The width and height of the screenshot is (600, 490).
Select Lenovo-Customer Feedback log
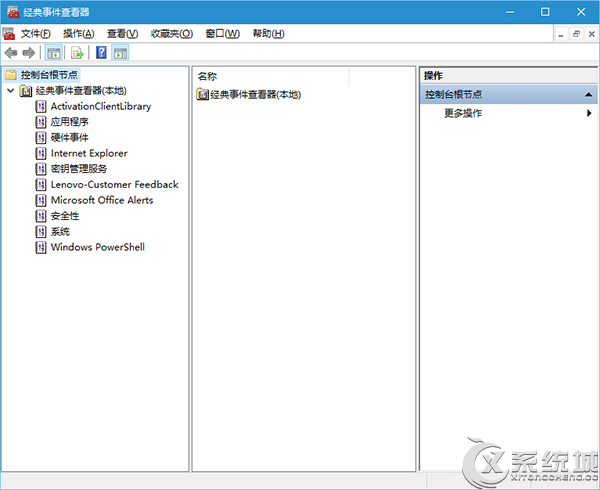[115, 184]
